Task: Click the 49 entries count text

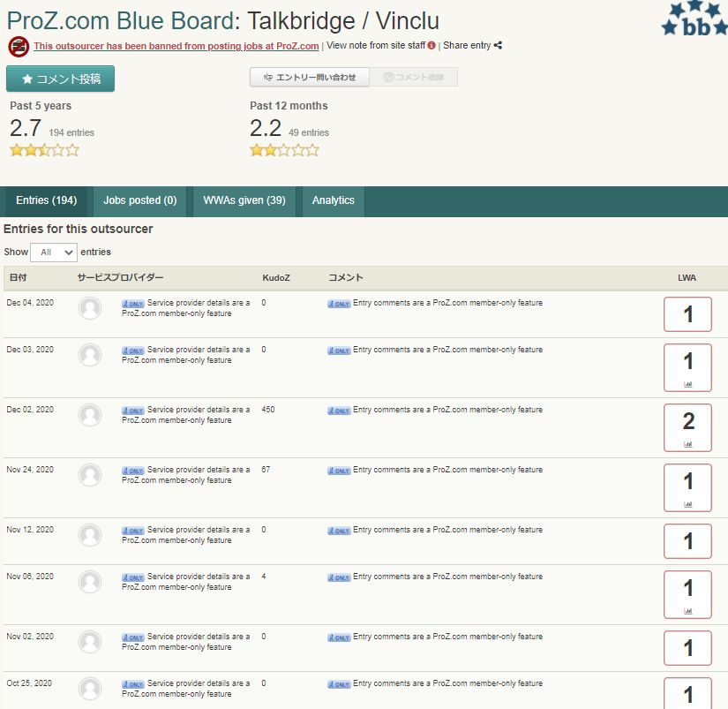Action: point(309,132)
